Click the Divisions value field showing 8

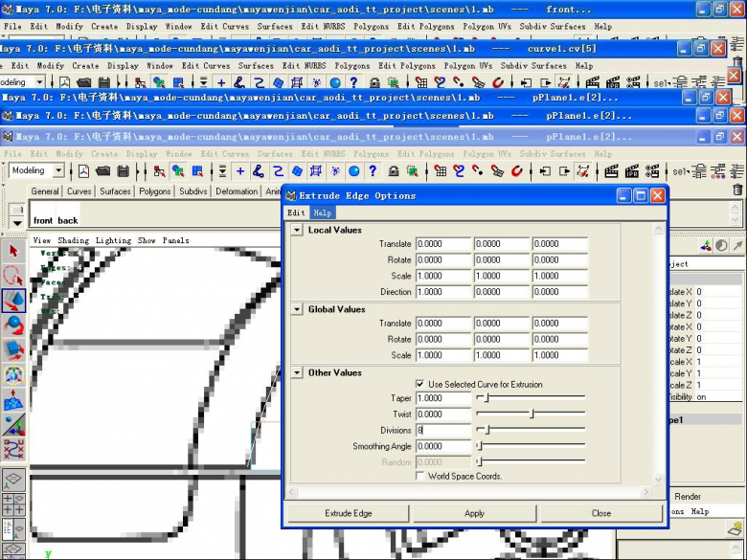(443, 431)
